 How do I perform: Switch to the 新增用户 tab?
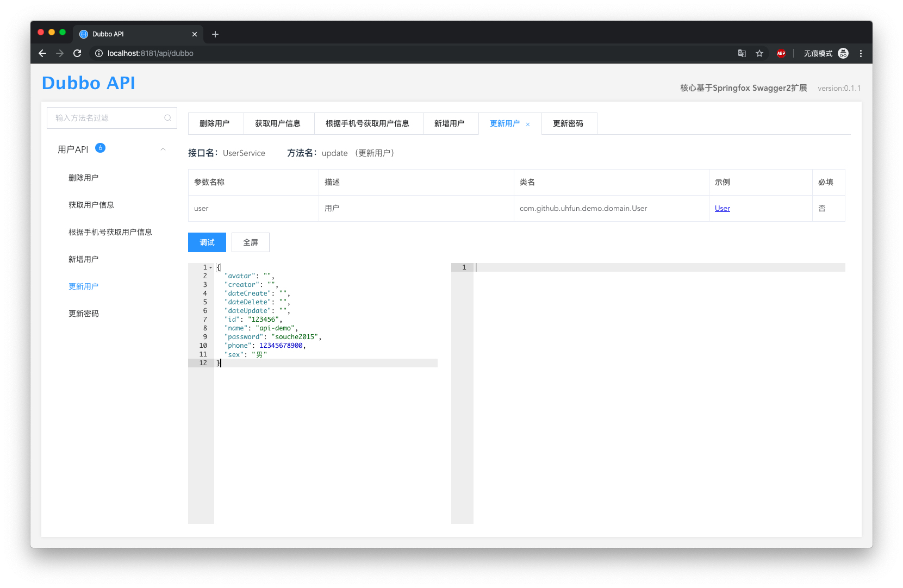tap(450, 123)
